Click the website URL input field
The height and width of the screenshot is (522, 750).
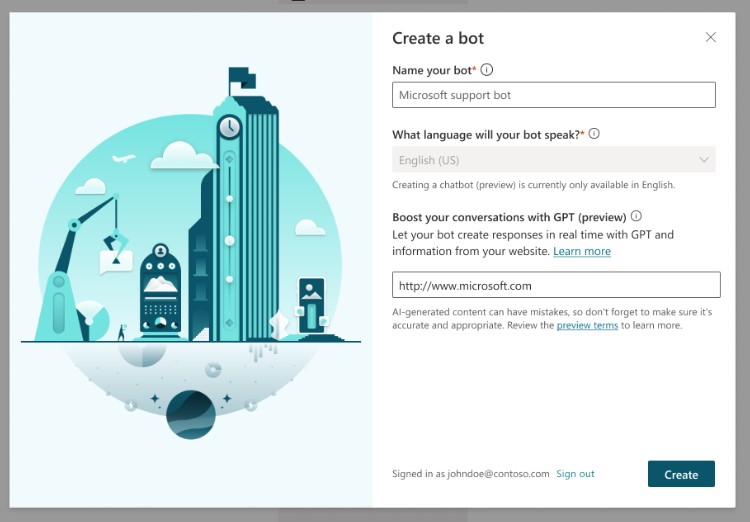pos(556,285)
